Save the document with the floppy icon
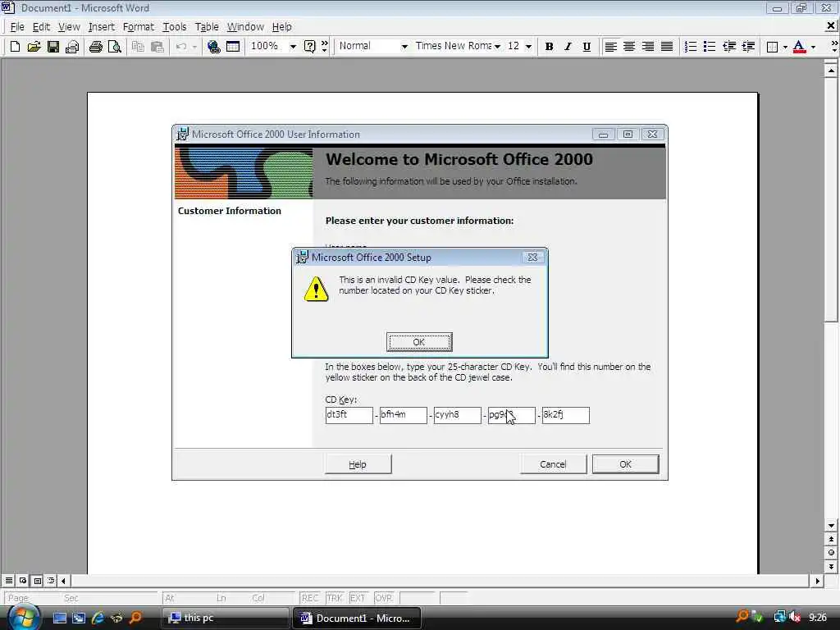The height and width of the screenshot is (630, 840). pos(53,47)
